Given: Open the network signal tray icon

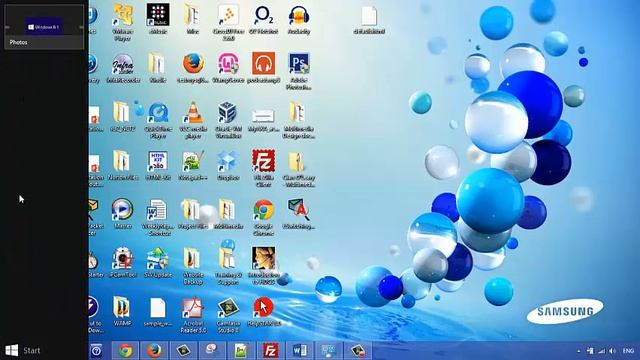Looking at the screenshot, I should point(601,351).
